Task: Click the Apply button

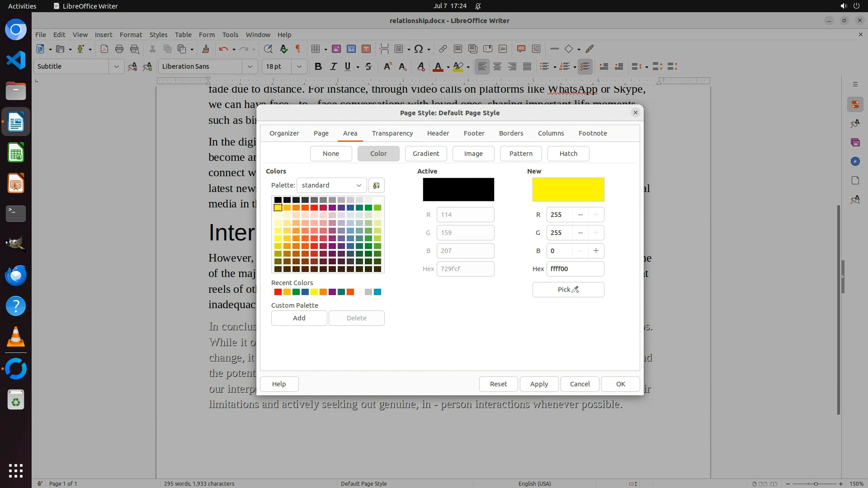Action: pos(539,384)
